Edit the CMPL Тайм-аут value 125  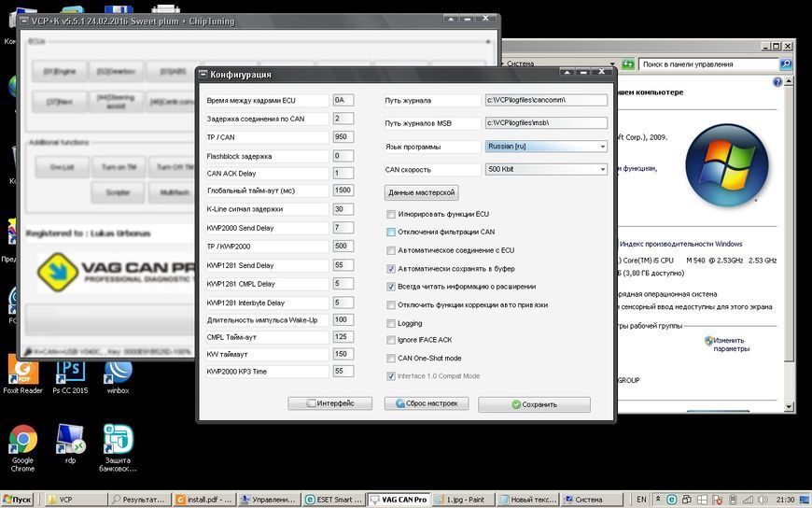[x=343, y=337]
